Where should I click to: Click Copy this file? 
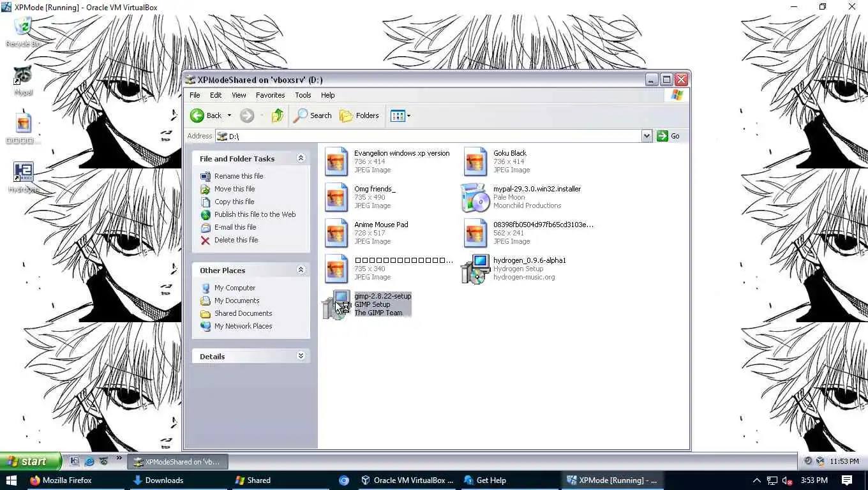pos(228,202)
